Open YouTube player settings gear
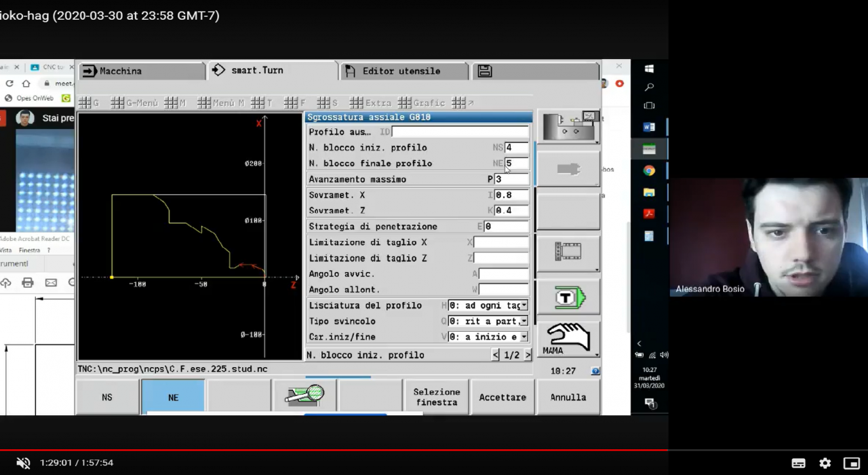 [825, 463]
